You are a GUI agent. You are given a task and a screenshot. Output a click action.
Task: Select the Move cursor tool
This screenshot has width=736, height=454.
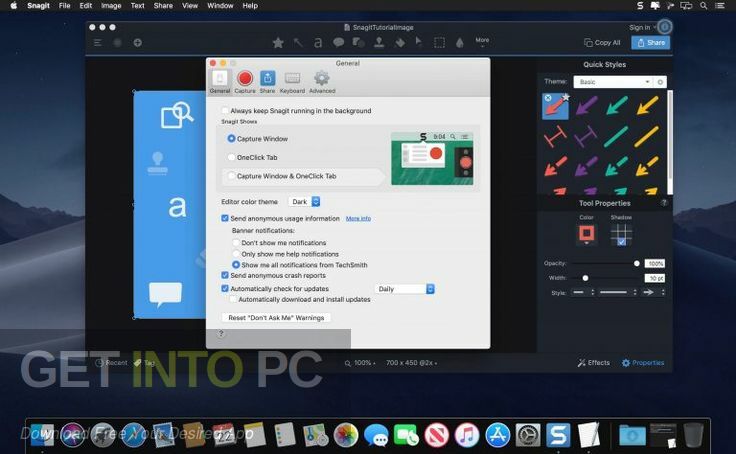pos(418,42)
